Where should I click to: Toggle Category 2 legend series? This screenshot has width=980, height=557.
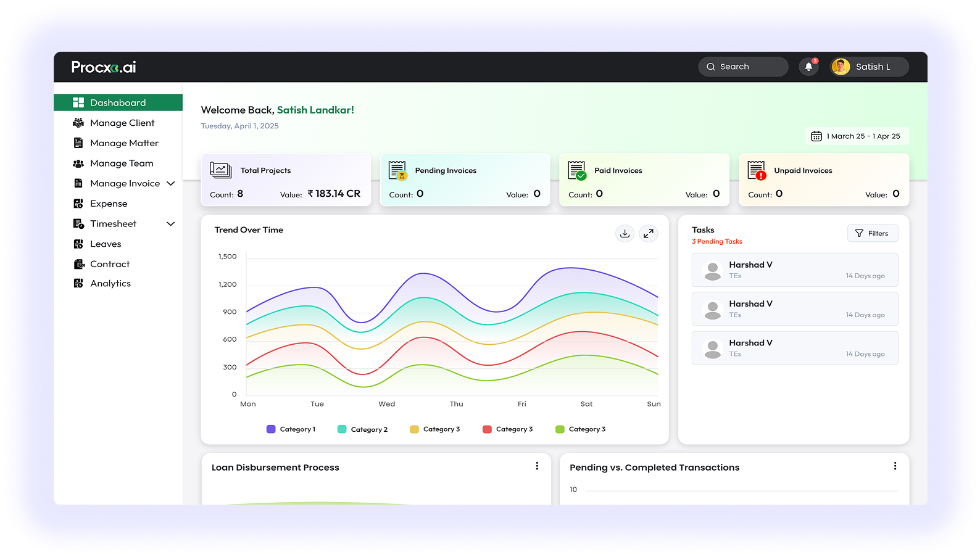(x=362, y=429)
